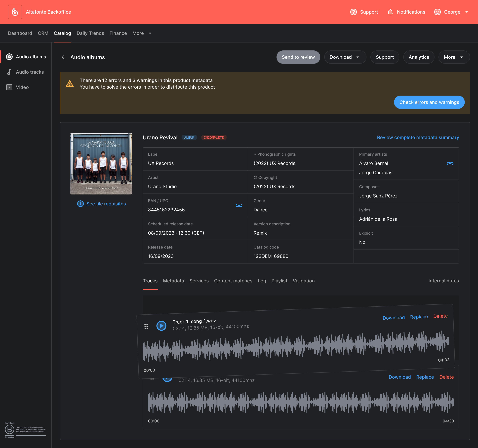The width and height of the screenshot is (478, 448).
Task: Open the Notifications bell
Action: (390, 12)
